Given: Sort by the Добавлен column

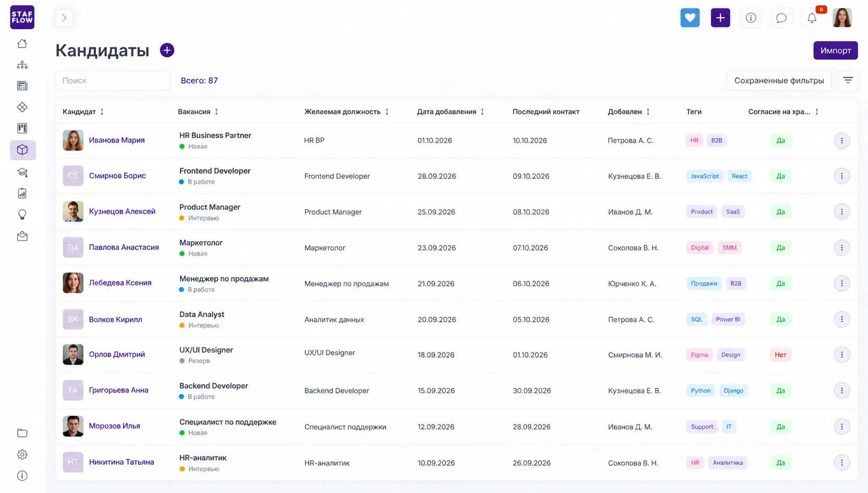Looking at the screenshot, I should pos(648,112).
